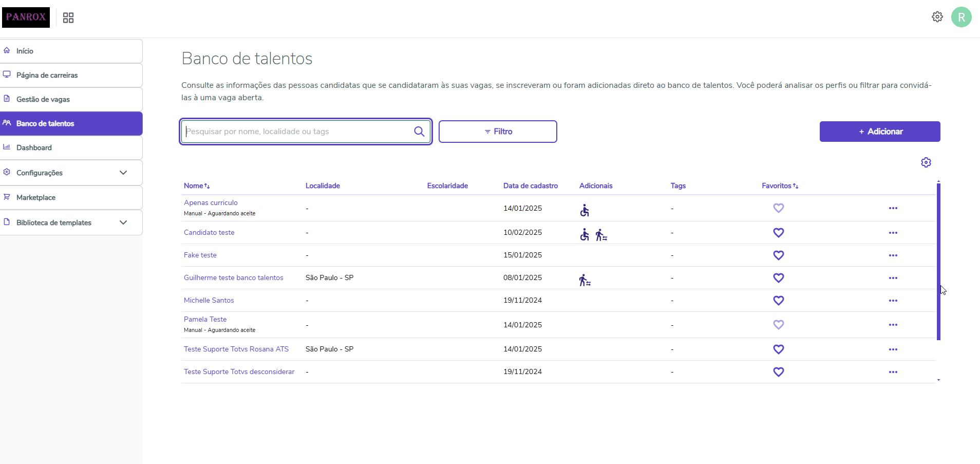
Task: Open the top-right settings gear
Action: pos(937,17)
